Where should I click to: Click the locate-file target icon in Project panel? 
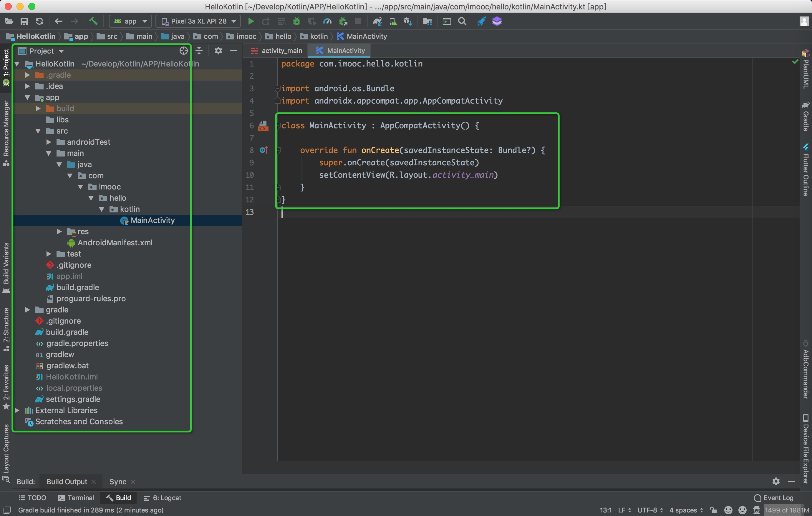[183, 51]
